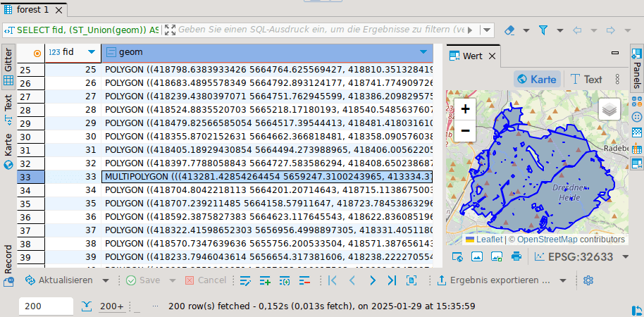Select the forest 1 result tab

point(33,11)
